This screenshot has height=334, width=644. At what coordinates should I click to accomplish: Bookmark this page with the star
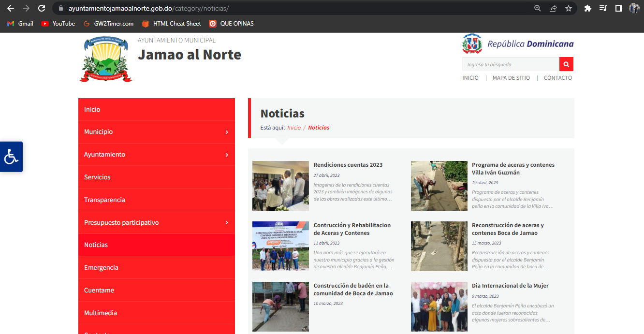point(569,8)
